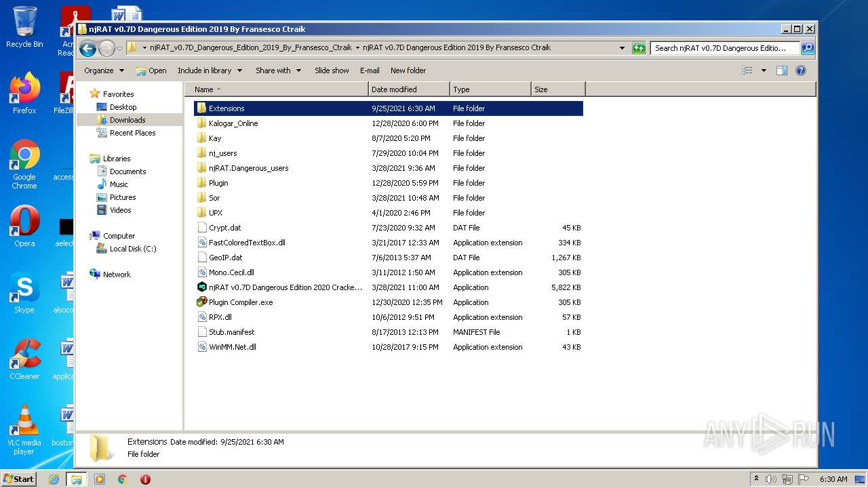Select Local Disk (C:) in the navigation pane
The image size is (868, 488).
133,249
